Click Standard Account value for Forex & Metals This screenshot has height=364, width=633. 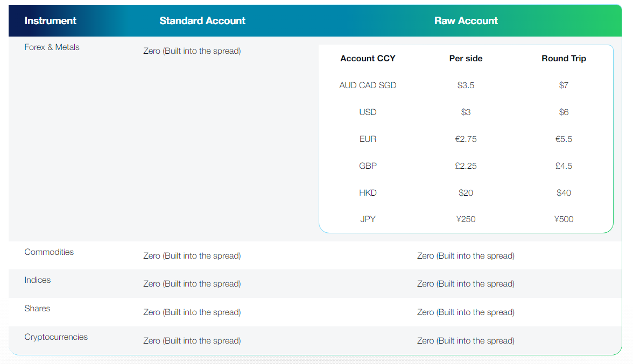[192, 51]
